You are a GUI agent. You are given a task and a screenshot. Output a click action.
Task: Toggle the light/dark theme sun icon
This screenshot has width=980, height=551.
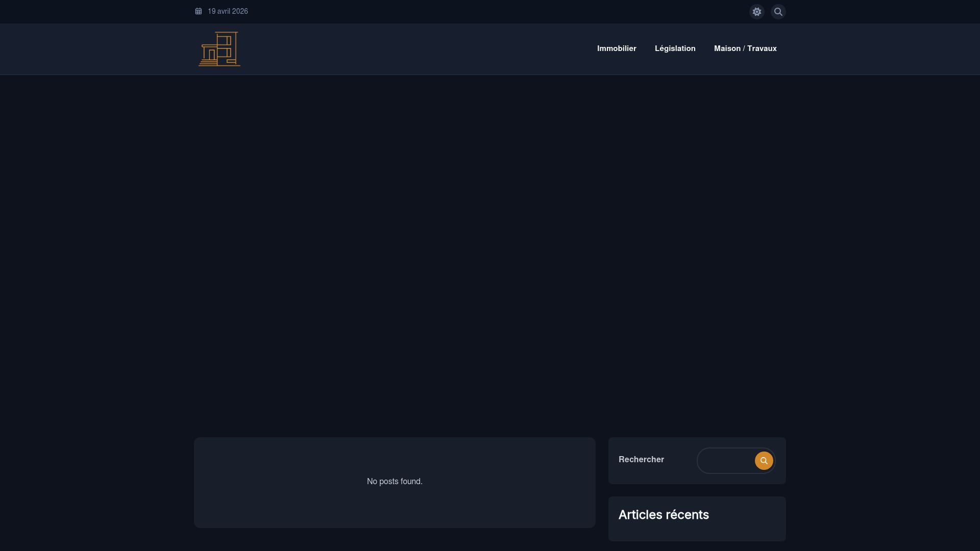click(756, 12)
